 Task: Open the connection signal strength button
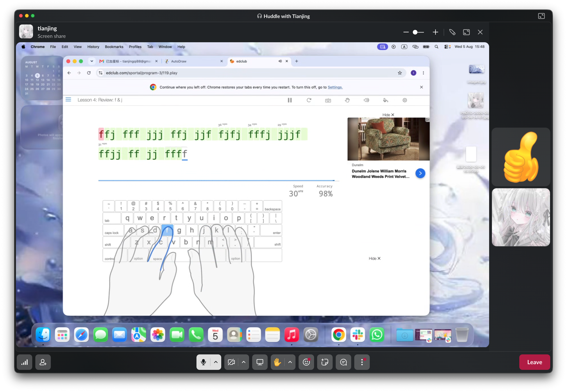tap(24, 362)
